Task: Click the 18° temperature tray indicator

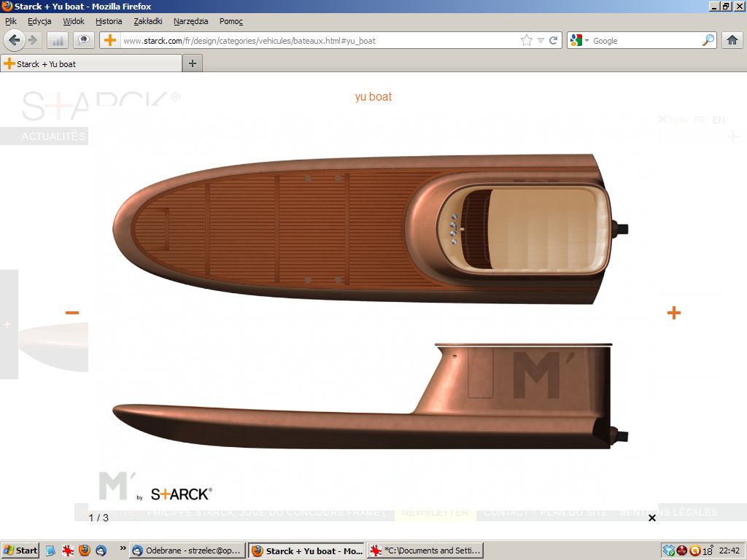Action: (x=708, y=551)
